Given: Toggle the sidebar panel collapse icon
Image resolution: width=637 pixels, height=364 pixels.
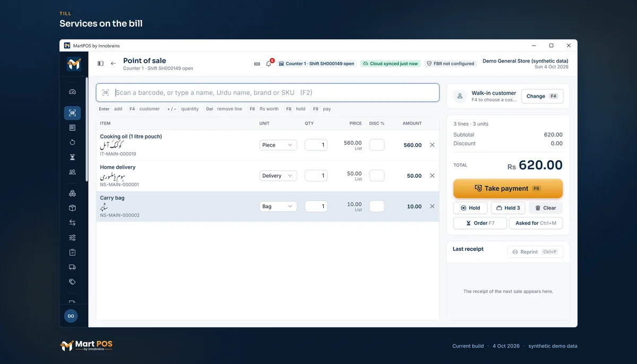Looking at the screenshot, I should coord(100,64).
